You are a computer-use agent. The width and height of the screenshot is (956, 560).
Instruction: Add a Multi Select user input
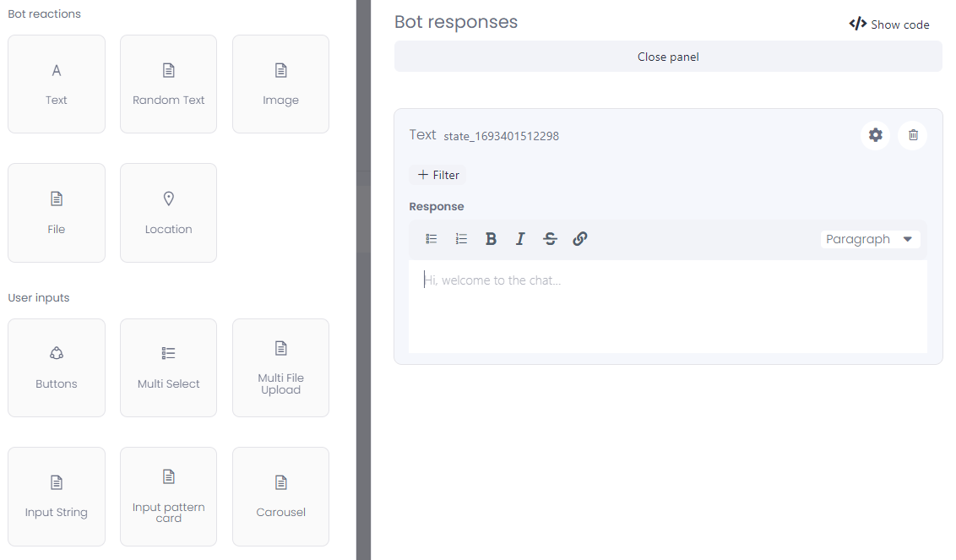point(168,367)
